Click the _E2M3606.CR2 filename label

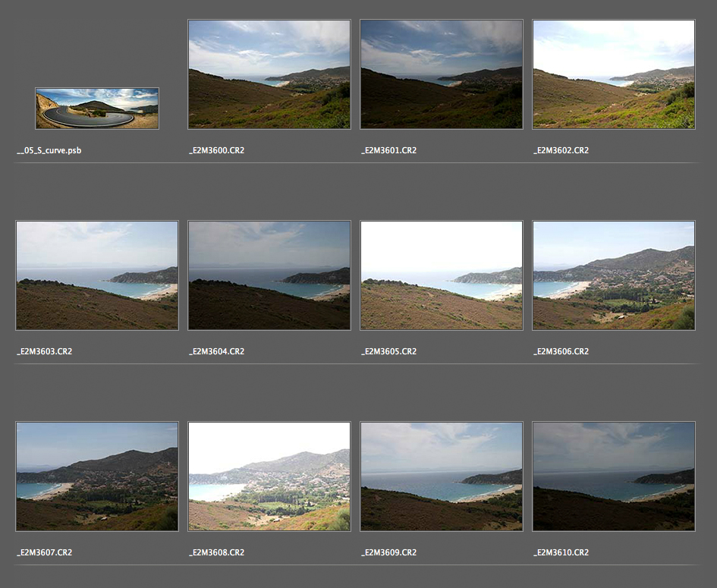tap(561, 351)
